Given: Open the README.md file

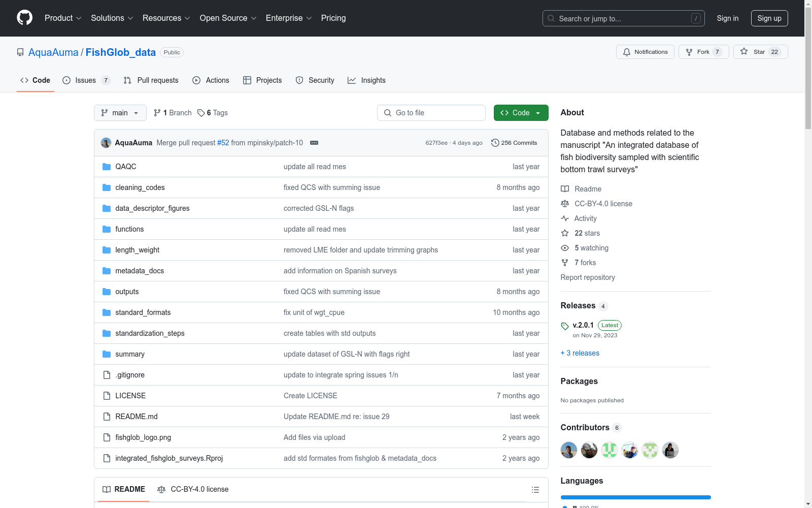Looking at the screenshot, I should point(137,417).
